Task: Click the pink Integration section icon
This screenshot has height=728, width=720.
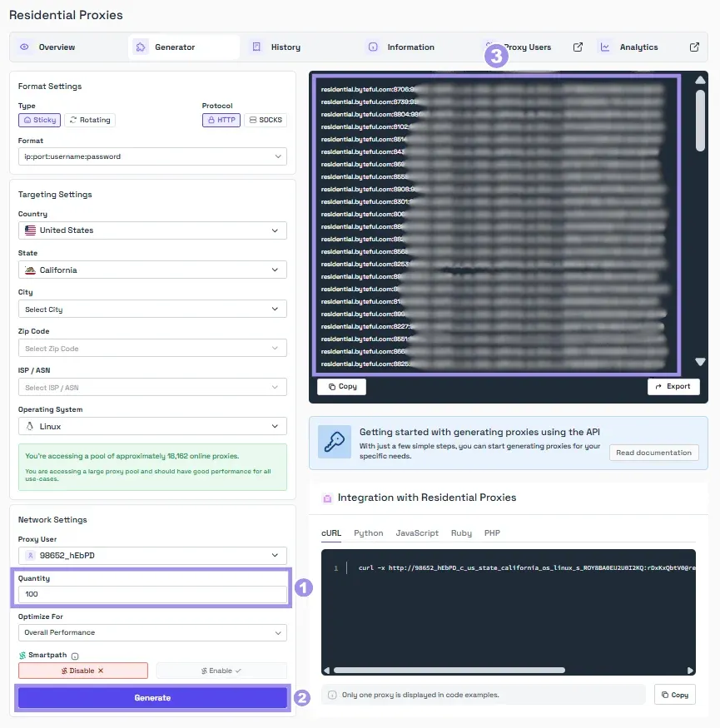Action: 327,498
